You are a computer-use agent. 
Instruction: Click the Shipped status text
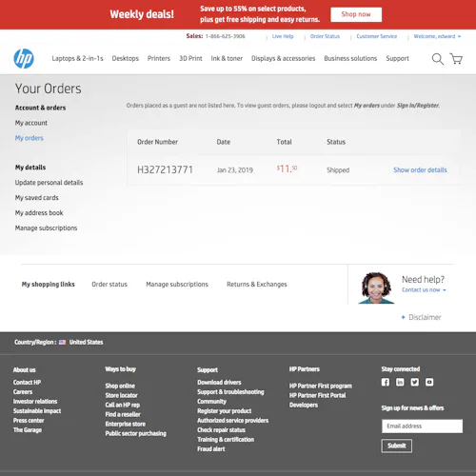(x=338, y=170)
